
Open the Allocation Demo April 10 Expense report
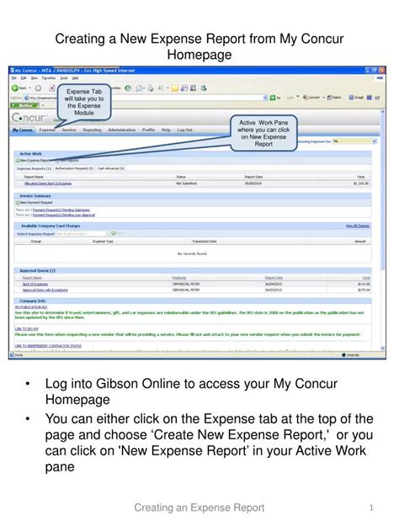pyautogui.click(x=48, y=184)
